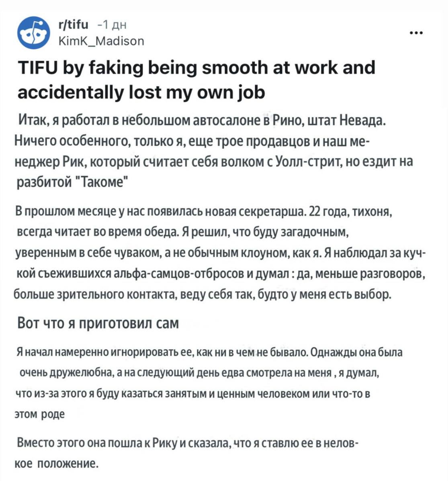Screen dimensions: 448x481
Task: Click "accidentally lost my own job" title line
Action: [141, 92]
